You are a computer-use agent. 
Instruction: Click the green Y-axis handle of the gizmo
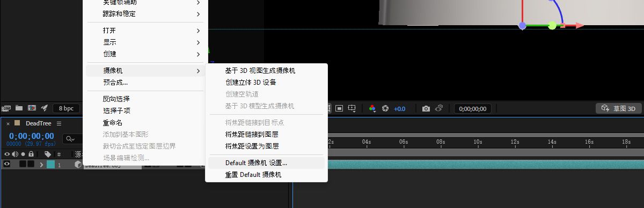click(552, 25)
